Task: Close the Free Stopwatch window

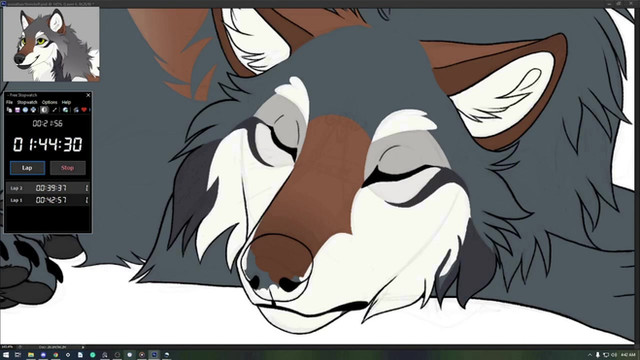Action: 88,95
